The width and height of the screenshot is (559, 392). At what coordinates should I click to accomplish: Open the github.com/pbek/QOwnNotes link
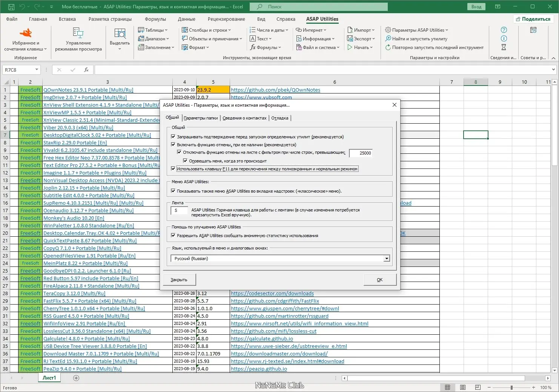[275, 90]
